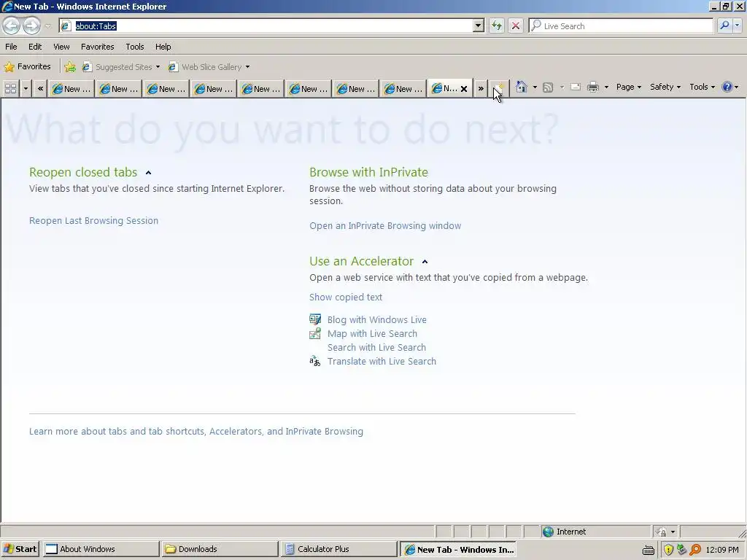Open Suggested Sites dropdown
The image size is (747, 560).
pyautogui.click(x=121, y=66)
